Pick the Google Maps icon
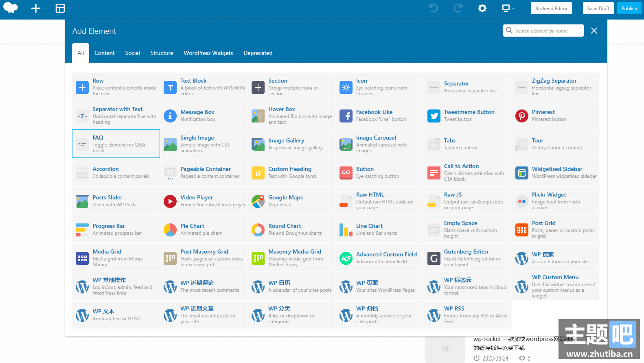The image size is (644, 363). [258, 201]
